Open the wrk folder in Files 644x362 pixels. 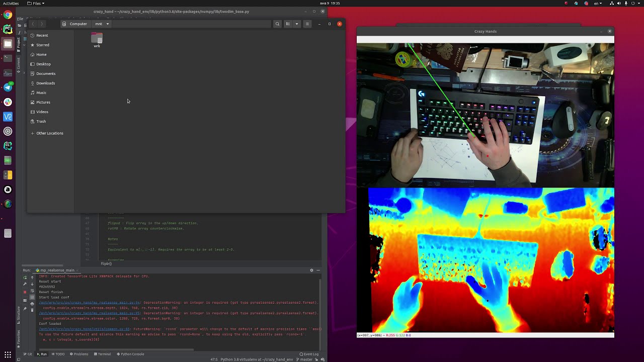(x=97, y=40)
